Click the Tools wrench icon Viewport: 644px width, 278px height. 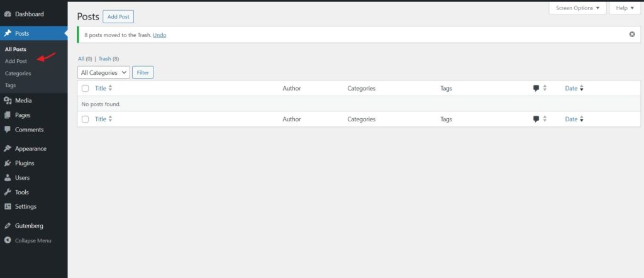pyautogui.click(x=8, y=192)
